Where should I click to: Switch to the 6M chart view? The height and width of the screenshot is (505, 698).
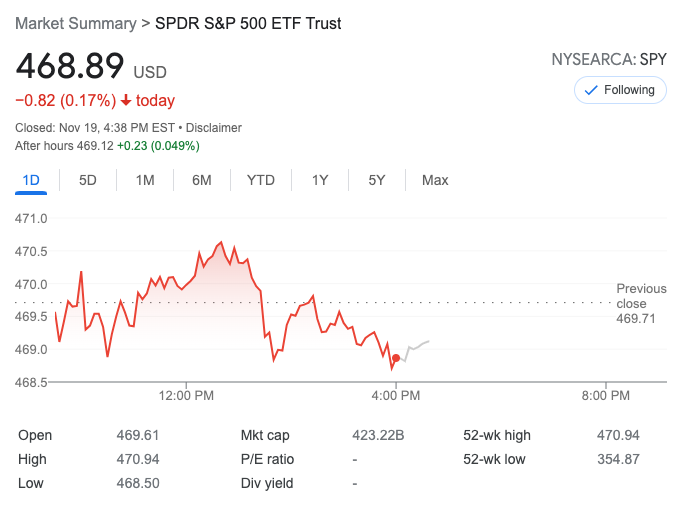click(202, 180)
